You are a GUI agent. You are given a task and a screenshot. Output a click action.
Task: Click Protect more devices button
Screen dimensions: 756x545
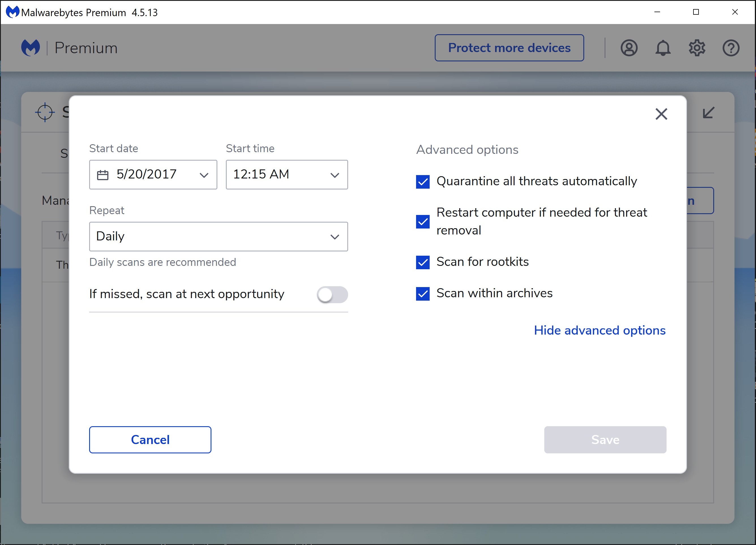pyautogui.click(x=509, y=48)
